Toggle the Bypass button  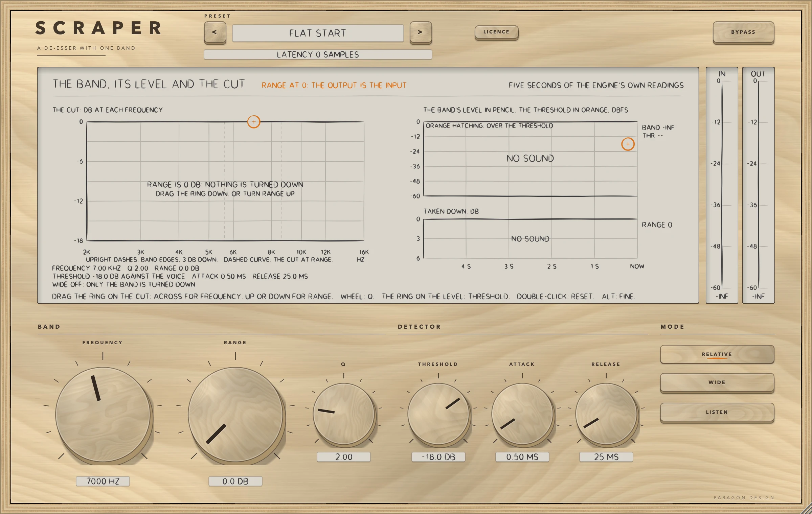[743, 32]
